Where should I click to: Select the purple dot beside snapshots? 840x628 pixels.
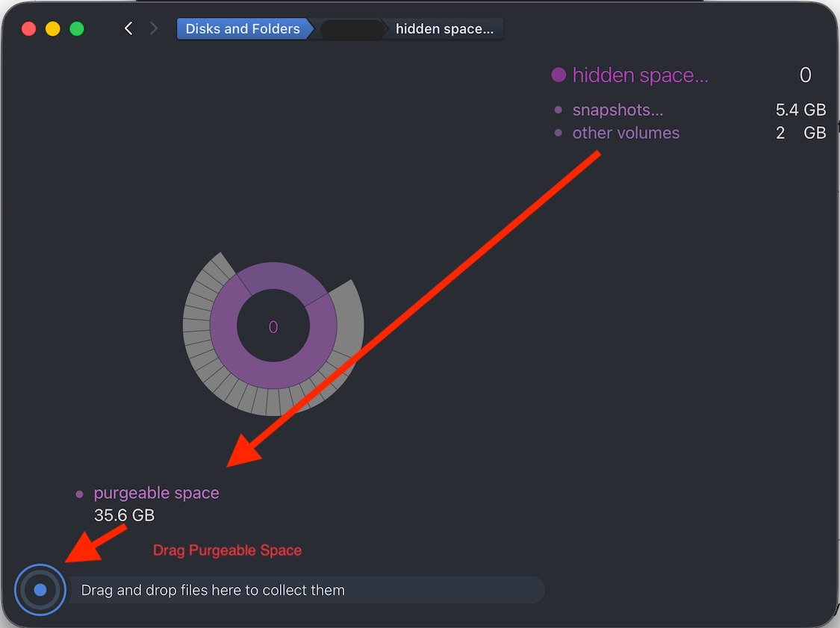tap(559, 110)
